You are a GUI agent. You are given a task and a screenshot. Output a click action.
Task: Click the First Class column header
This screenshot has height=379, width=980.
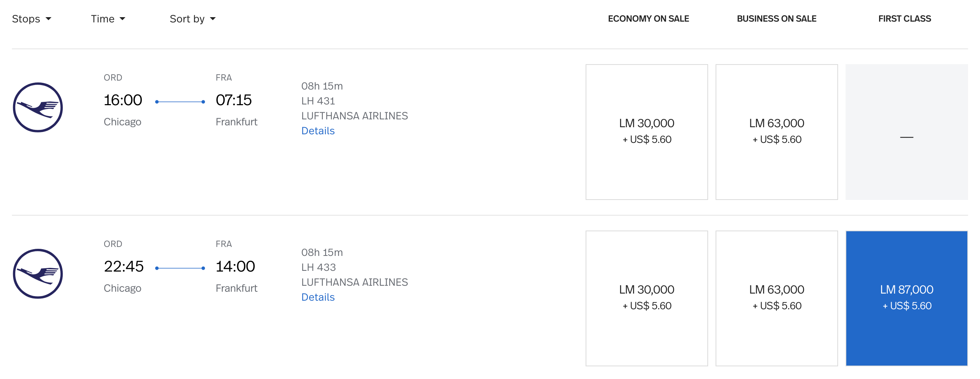904,19
